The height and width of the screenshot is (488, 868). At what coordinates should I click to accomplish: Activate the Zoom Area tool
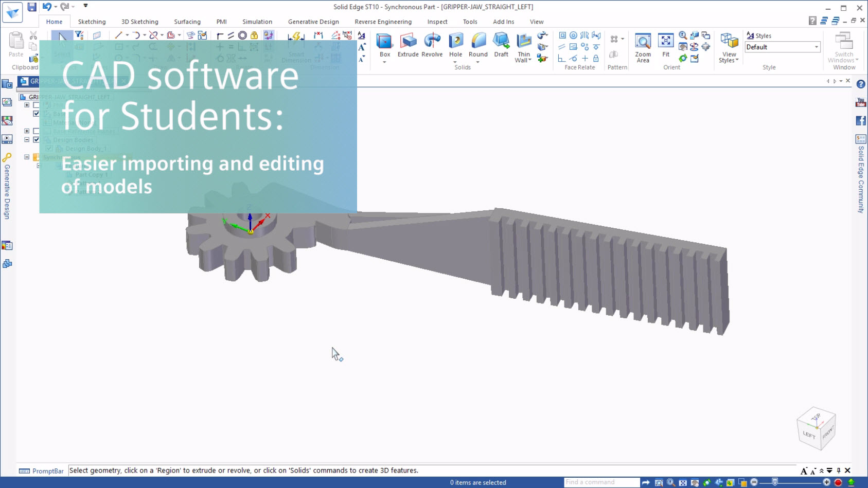642,46
